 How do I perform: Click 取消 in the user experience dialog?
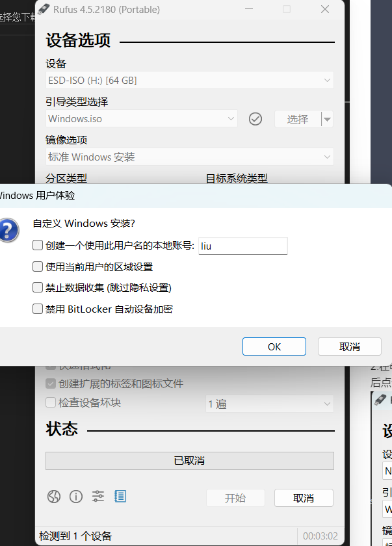click(350, 346)
